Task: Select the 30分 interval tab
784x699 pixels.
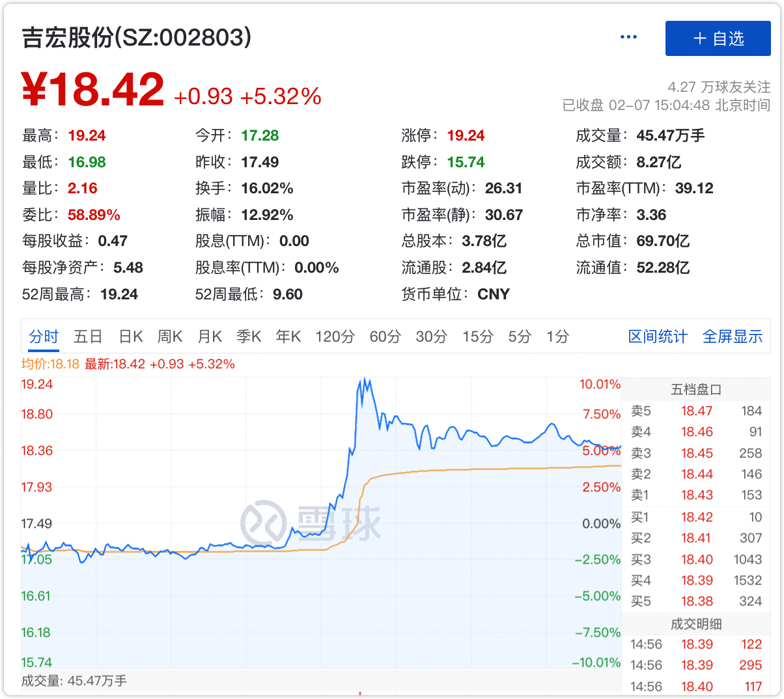Action: (431, 336)
